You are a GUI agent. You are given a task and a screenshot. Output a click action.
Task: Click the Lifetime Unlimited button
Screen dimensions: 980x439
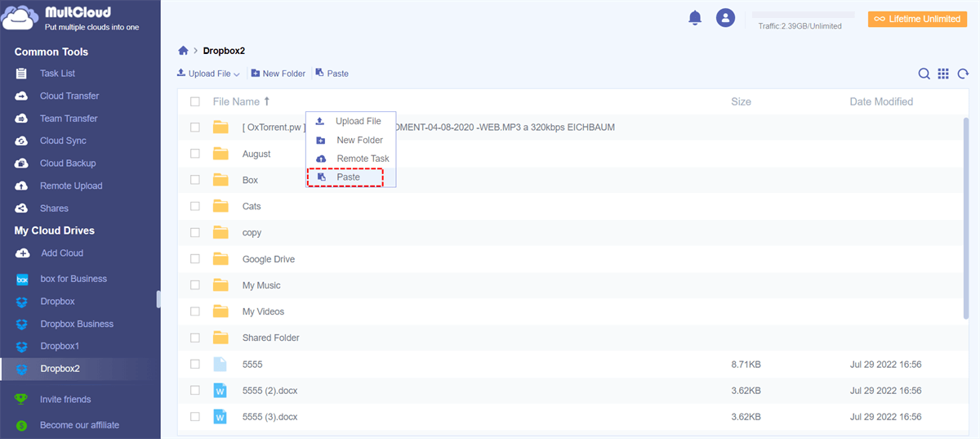[918, 19]
